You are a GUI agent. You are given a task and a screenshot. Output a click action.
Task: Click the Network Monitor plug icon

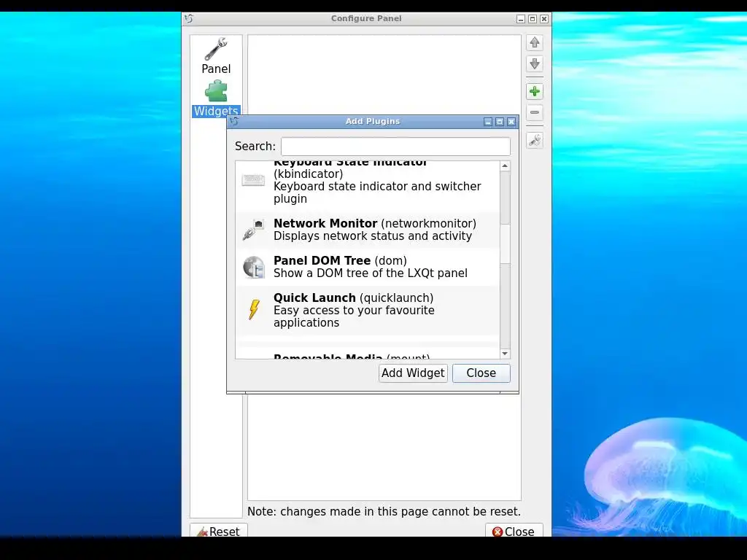click(253, 230)
